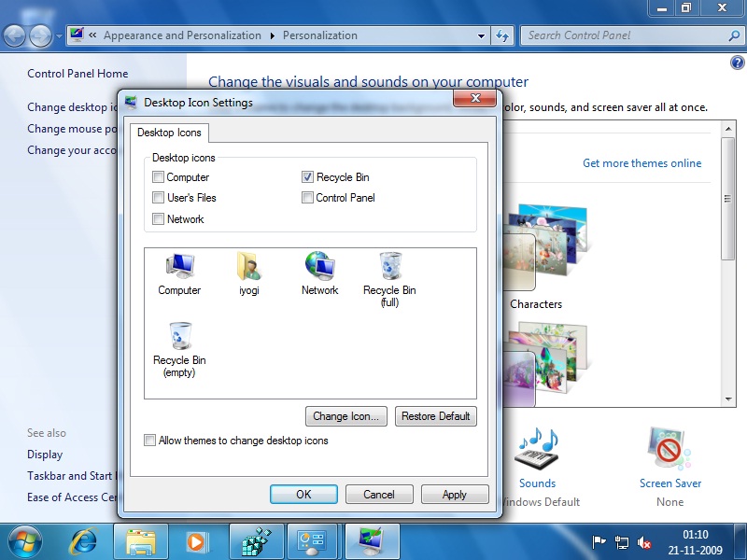The width and height of the screenshot is (747, 560).
Task: Select the Recycle Bin (full) icon
Action: (x=389, y=266)
